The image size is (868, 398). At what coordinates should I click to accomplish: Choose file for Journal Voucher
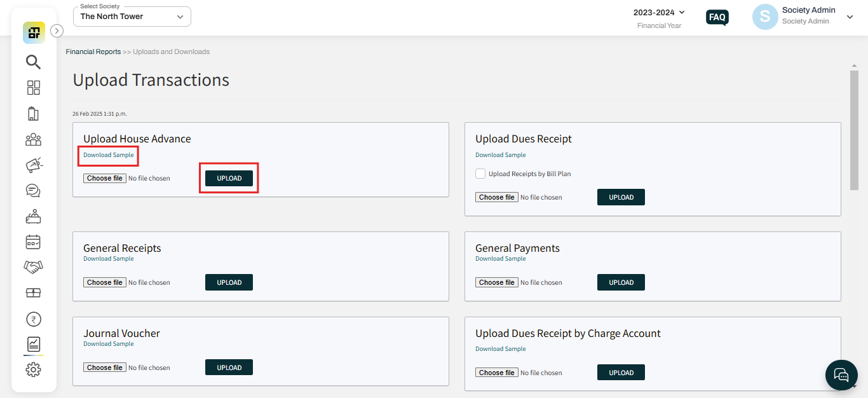click(105, 367)
